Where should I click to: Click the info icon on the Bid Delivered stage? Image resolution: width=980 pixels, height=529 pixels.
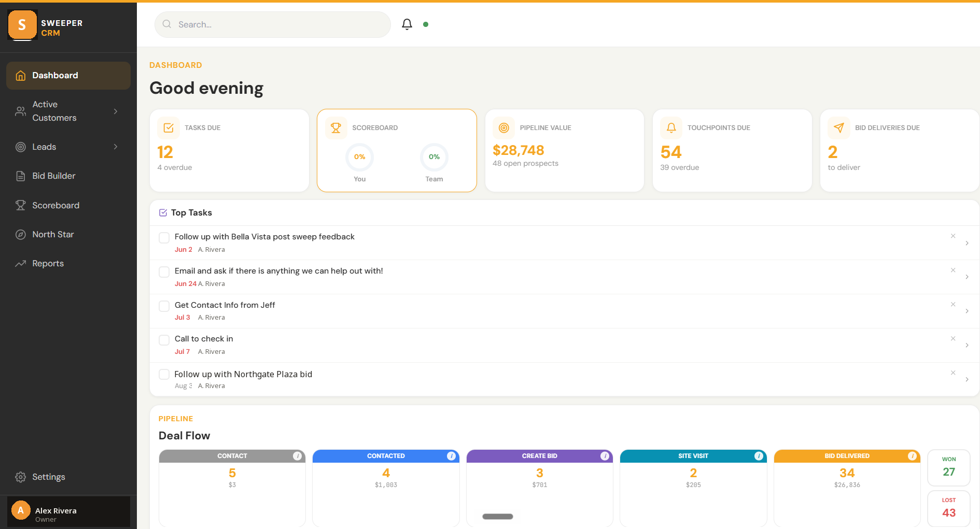(x=913, y=456)
